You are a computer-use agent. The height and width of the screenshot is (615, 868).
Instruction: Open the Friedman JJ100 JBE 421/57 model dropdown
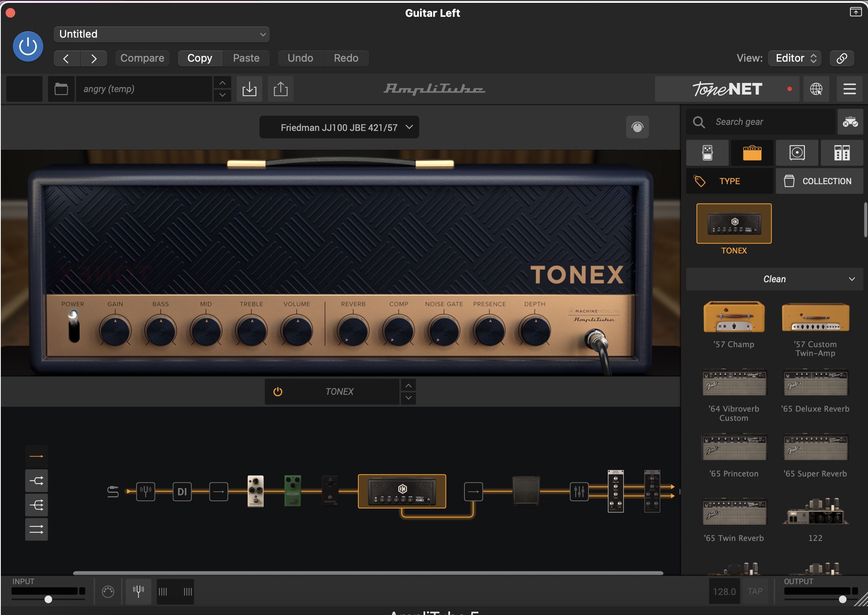[x=339, y=127]
